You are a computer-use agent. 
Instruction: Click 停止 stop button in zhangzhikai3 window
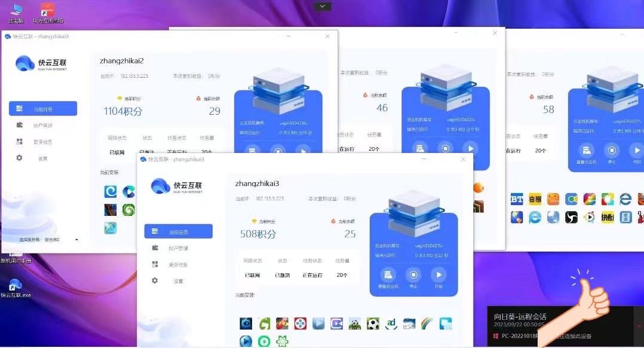(x=413, y=278)
